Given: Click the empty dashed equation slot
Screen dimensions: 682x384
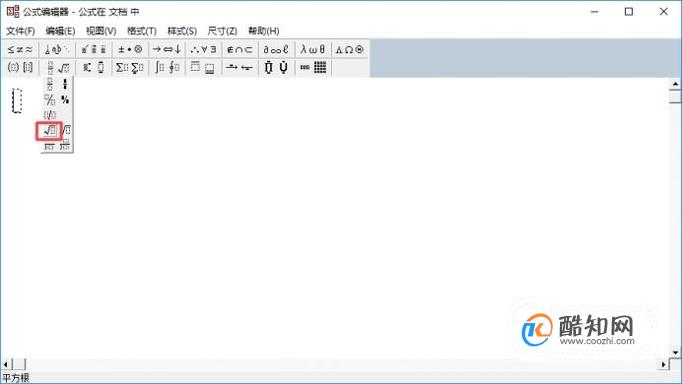Looking at the screenshot, I should coord(17,100).
